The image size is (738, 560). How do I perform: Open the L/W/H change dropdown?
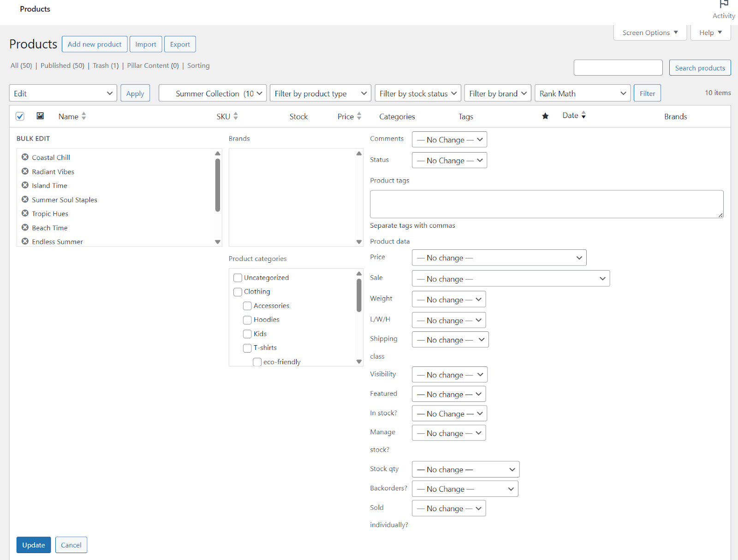pos(449,320)
